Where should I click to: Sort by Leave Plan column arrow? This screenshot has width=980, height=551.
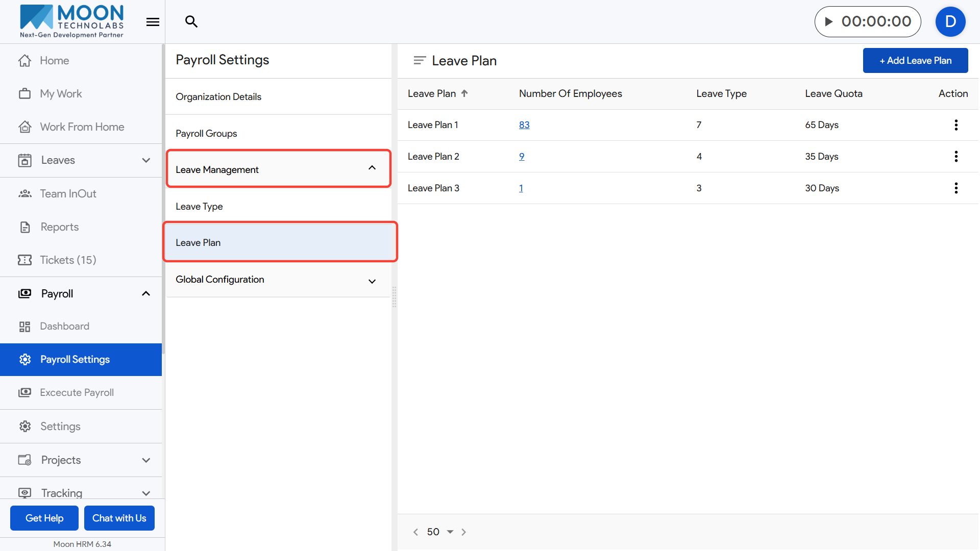click(x=464, y=93)
